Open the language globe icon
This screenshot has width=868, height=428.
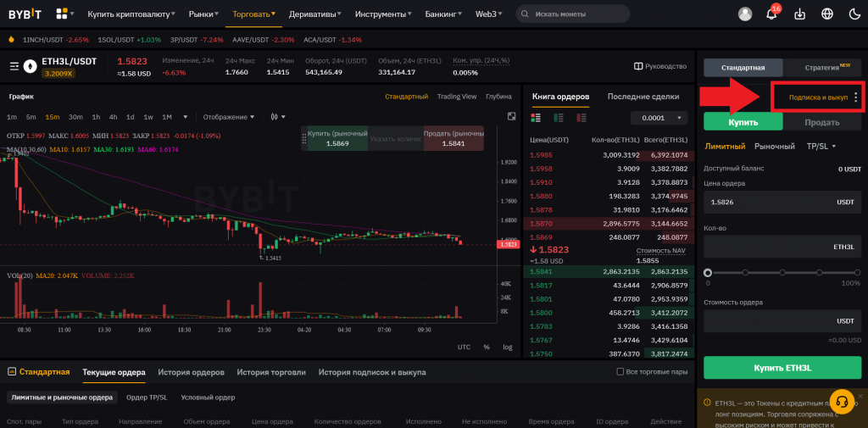point(827,14)
